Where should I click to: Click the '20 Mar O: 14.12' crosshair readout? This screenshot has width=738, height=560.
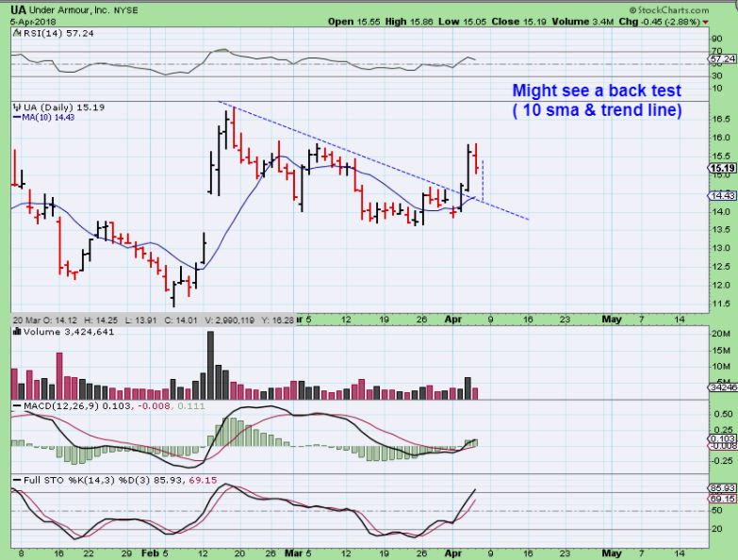point(45,320)
